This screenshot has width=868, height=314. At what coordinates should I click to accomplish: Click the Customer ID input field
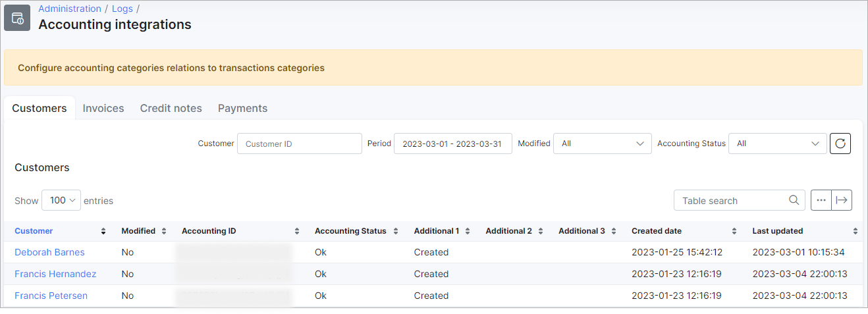click(x=300, y=144)
